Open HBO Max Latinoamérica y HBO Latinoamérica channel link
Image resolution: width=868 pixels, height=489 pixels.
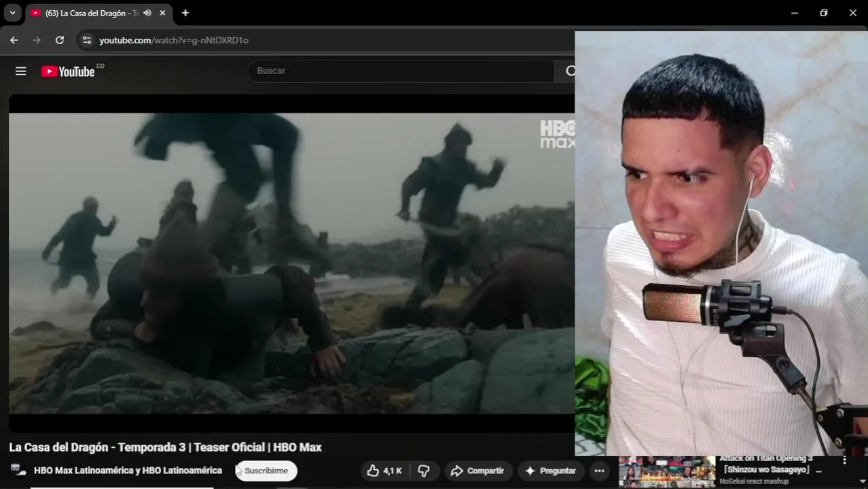tap(128, 470)
